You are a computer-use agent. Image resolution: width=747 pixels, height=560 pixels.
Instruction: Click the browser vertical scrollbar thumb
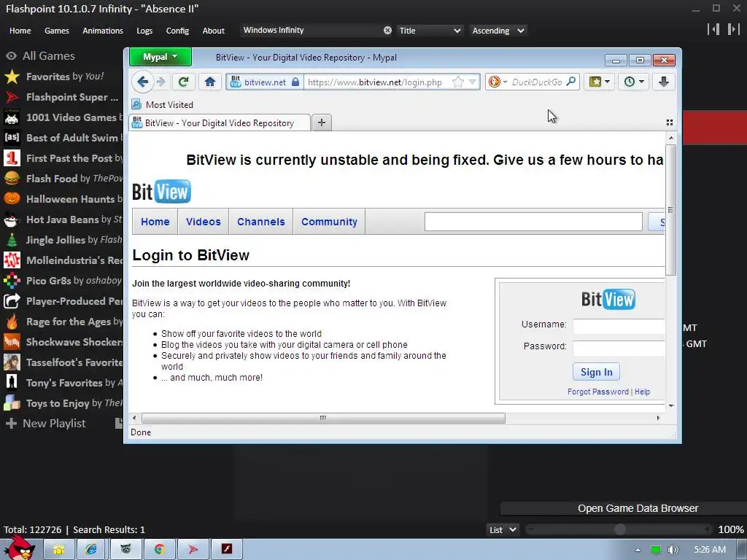pos(671,210)
